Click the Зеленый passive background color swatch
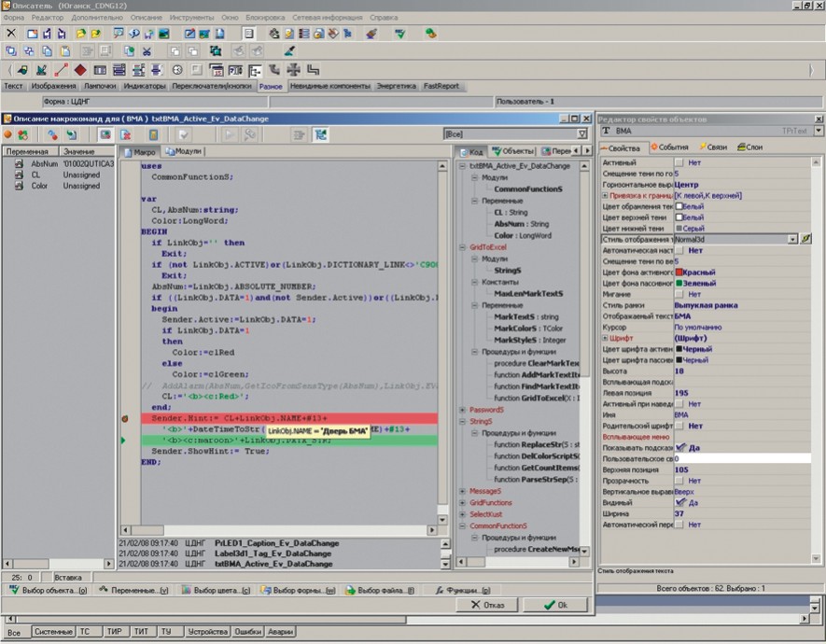Screen dimensions: 826x644 [x=679, y=284]
